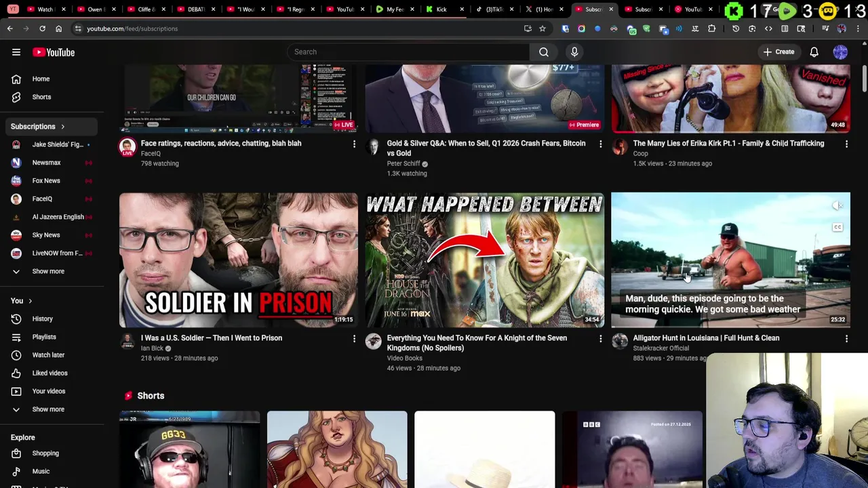Open Watch later in sidebar
868x488 pixels.
pyautogui.click(x=52, y=354)
